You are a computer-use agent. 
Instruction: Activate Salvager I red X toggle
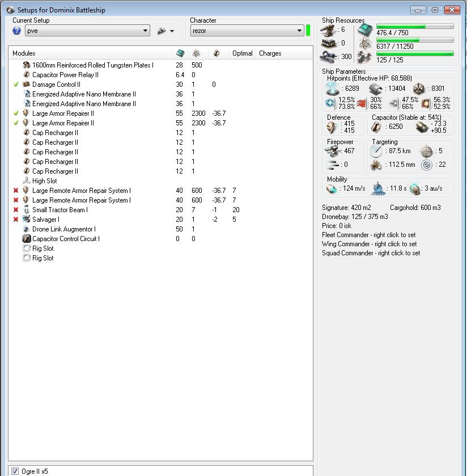[x=16, y=220]
